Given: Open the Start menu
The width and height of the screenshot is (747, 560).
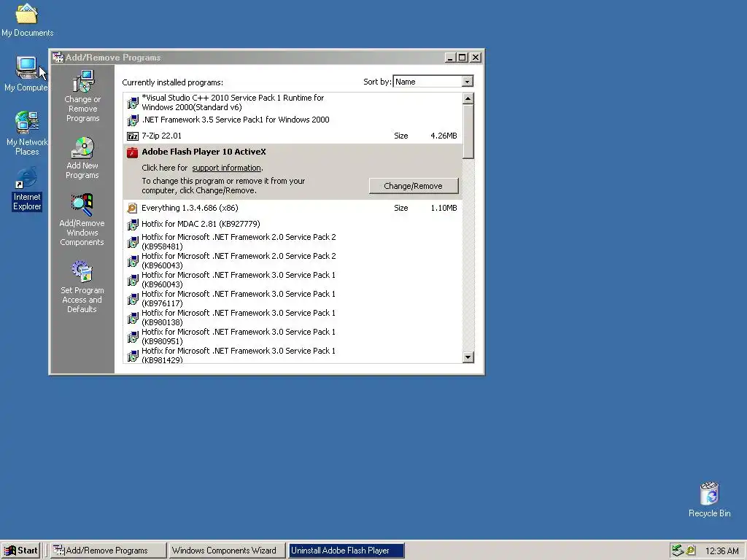Looking at the screenshot, I should (21, 551).
